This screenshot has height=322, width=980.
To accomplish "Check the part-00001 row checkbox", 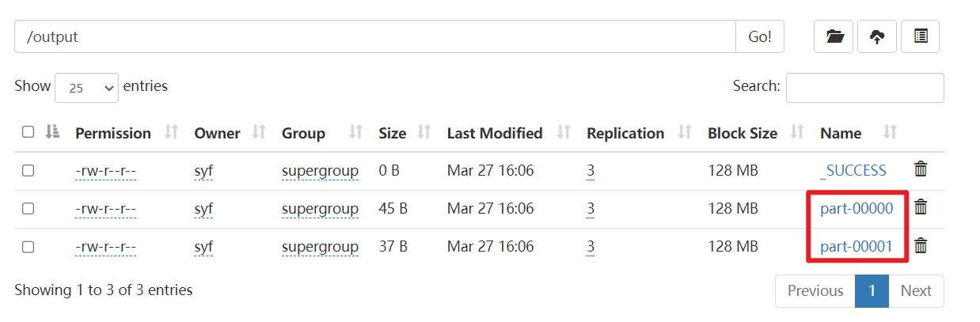I will pyautogui.click(x=28, y=247).
